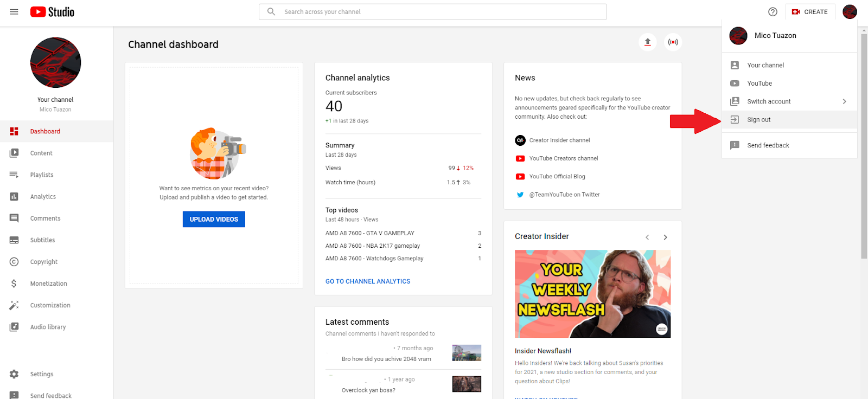This screenshot has width=868, height=399.
Task: Open the help question mark icon
Action: pos(773,12)
